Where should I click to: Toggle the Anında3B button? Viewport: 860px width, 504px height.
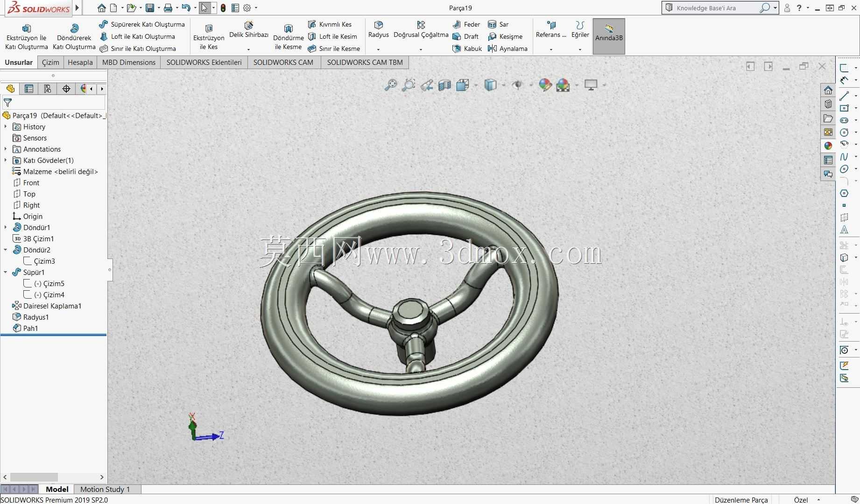pyautogui.click(x=609, y=36)
